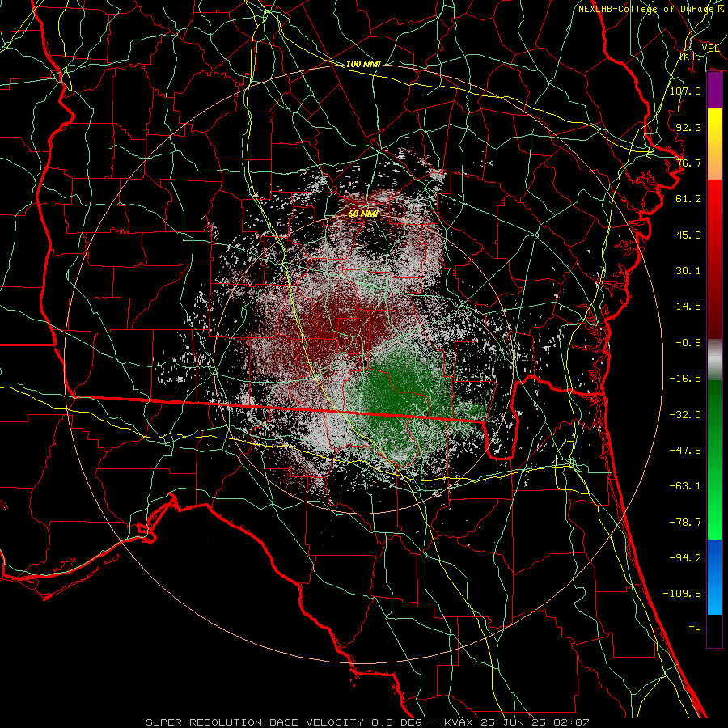Pick the purple segment of the velocity scale

click(x=714, y=90)
